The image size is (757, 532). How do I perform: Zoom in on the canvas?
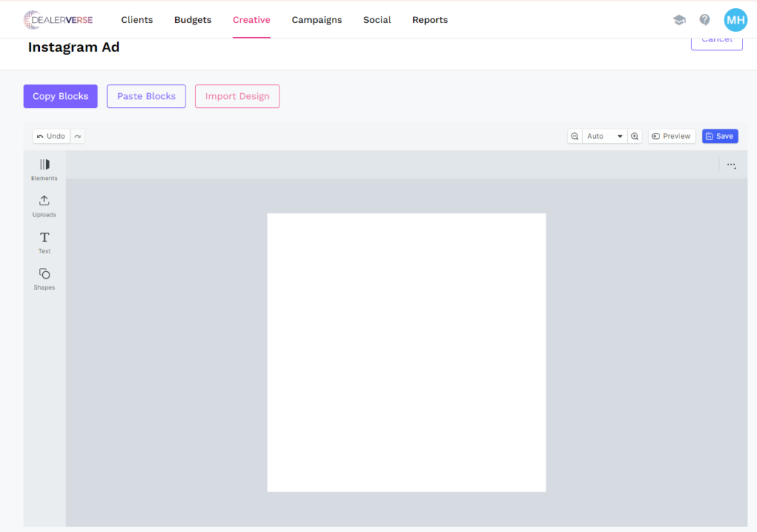tap(634, 136)
